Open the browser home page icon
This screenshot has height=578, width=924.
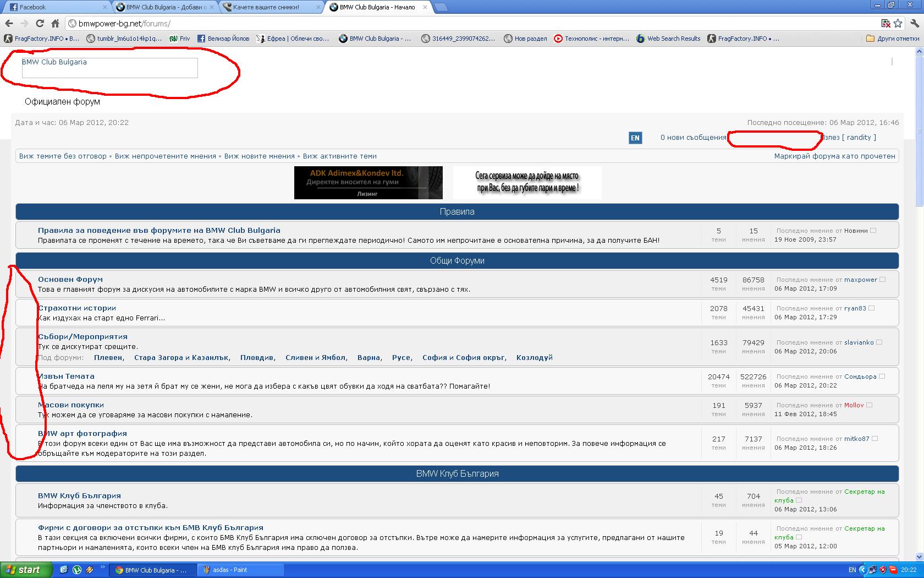pos(55,24)
